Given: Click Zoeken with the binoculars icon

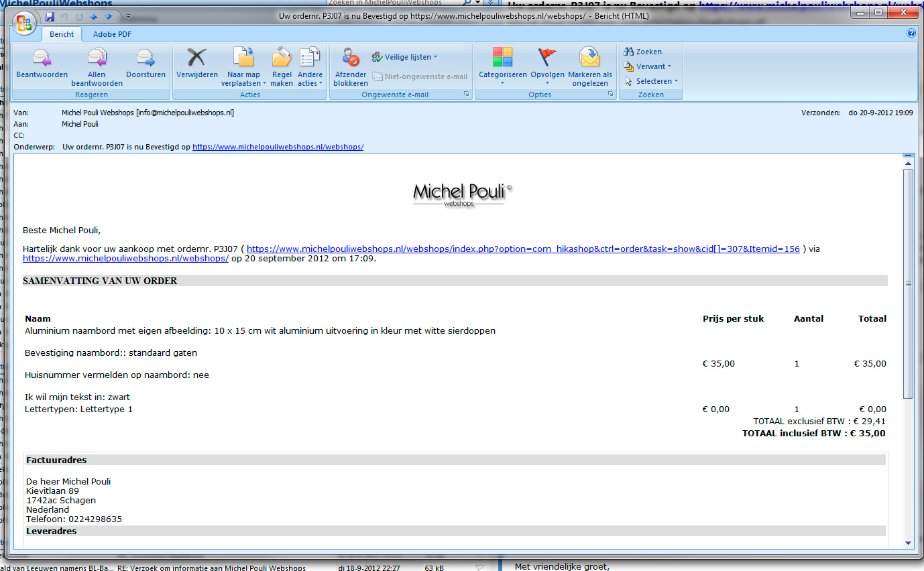Looking at the screenshot, I should pos(642,52).
